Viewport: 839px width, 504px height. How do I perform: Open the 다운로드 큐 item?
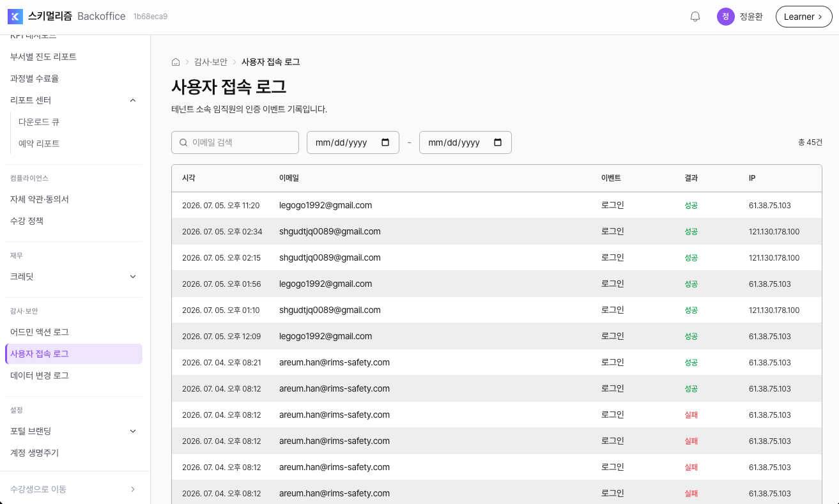(39, 121)
